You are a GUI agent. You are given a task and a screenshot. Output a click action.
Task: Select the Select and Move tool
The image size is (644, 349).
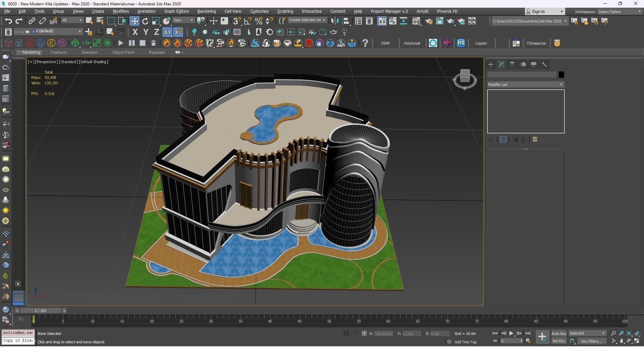tap(134, 21)
